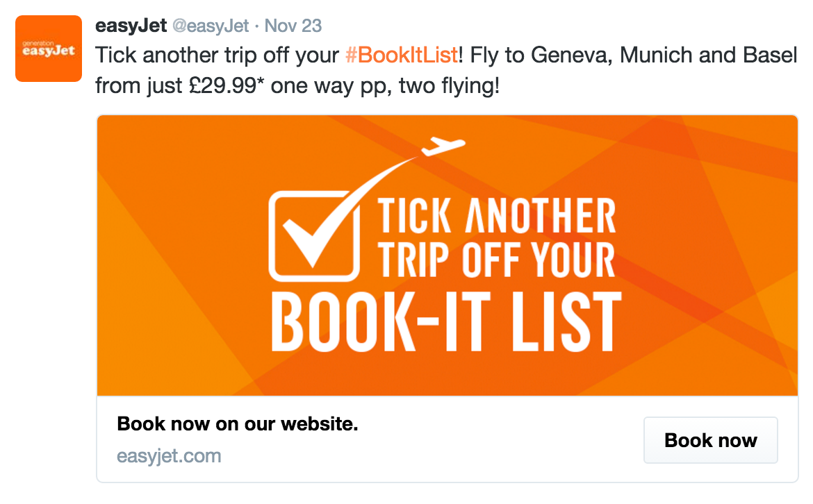Click the £29.99* price in the tweet
This screenshot has width=813, height=504.
(227, 85)
